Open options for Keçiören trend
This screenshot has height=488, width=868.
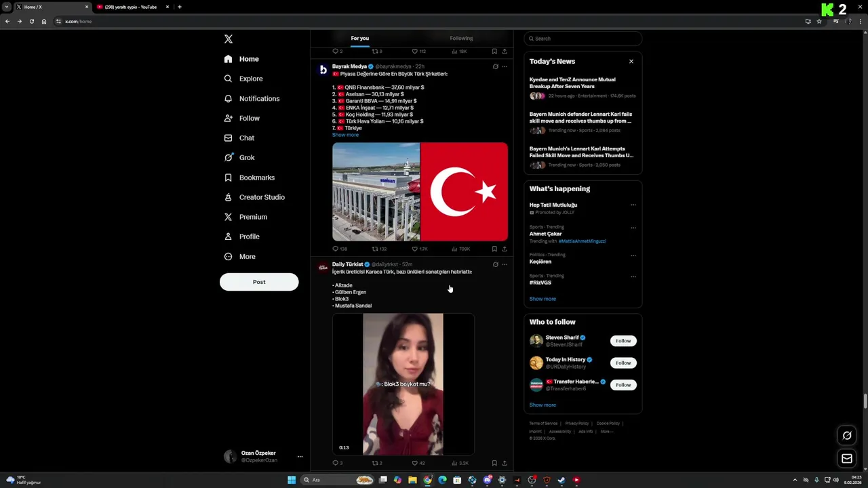(x=633, y=256)
